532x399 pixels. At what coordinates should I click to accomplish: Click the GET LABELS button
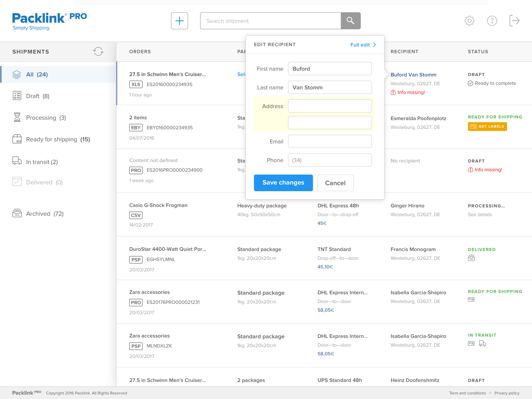click(x=487, y=127)
